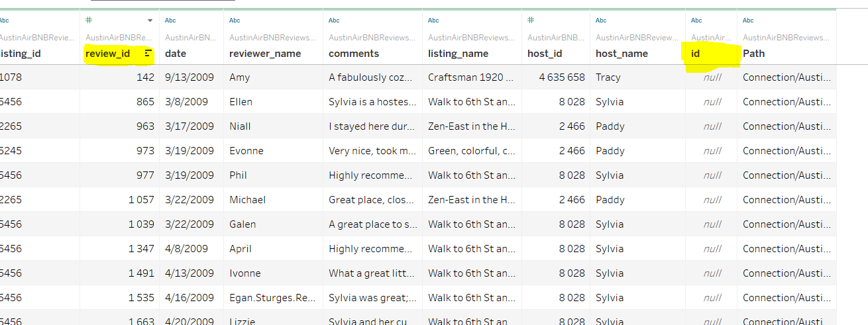Screen dimensions: 868x325
Task: Click the Abc type icon above host_name
Action: pyautogui.click(x=601, y=21)
